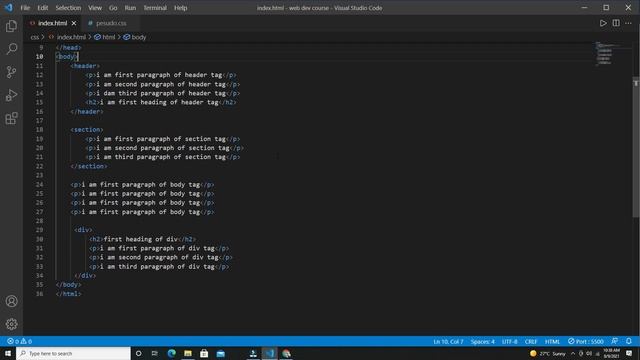Click the css breadcrumb folder
640x360 pixels.
(35, 37)
